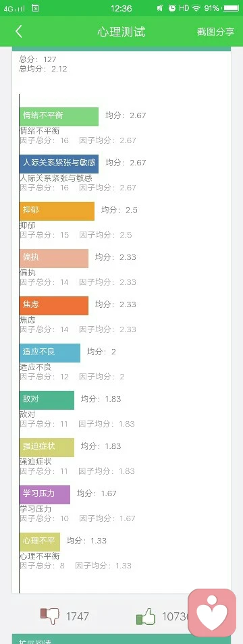
Task: Tap the battery status icon
Action: tap(230, 8)
